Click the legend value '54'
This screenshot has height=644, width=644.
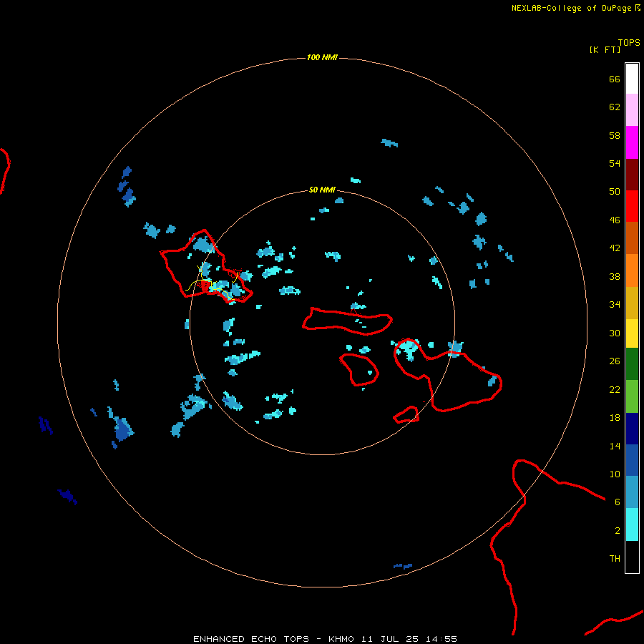[x=615, y=163]
